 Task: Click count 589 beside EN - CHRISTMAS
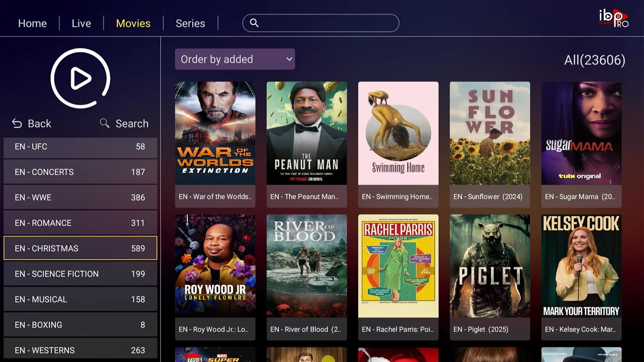[x=138, y=248]
